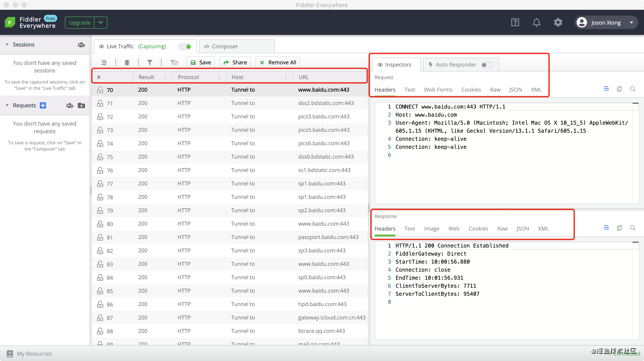The width and height of the screenshot is (644, 361).
Task: Select Response JSON tab
Action: [x=523, y=229]
